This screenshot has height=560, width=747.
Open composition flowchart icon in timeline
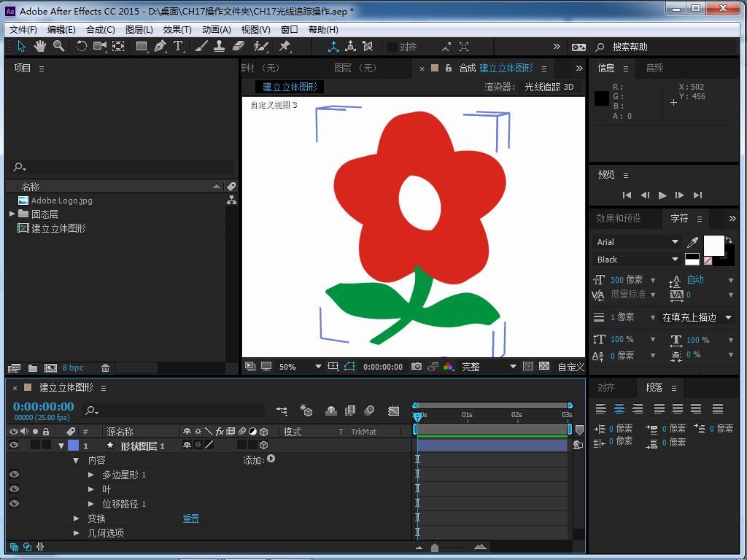click(x=282, y=410)
